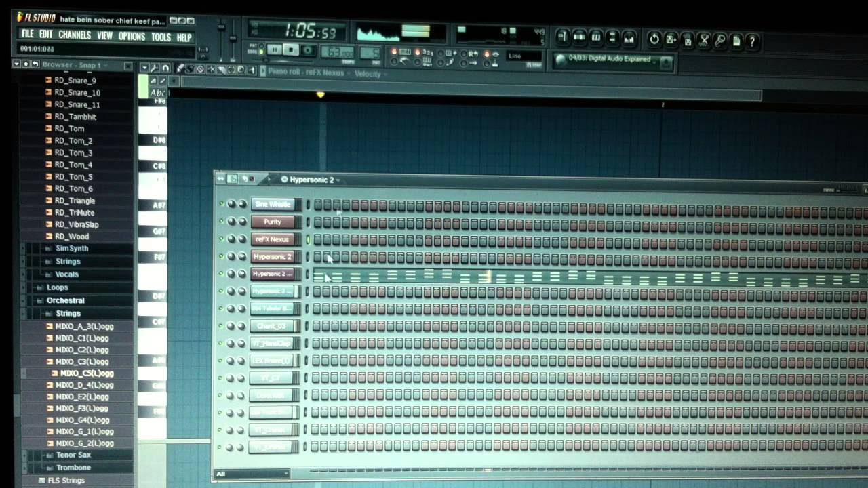
Task: Open the All channel filter dropdown
Action: tap(252, 474)
